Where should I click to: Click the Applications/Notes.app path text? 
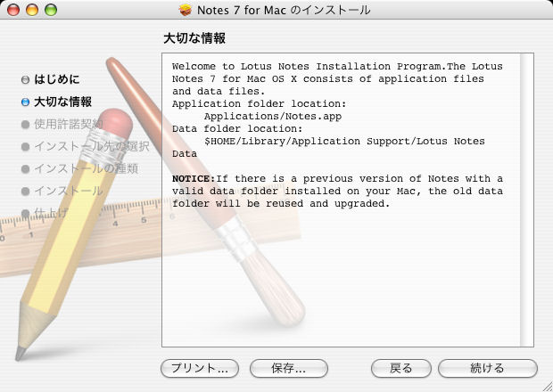pyautogui.click(x=273, y=116)
